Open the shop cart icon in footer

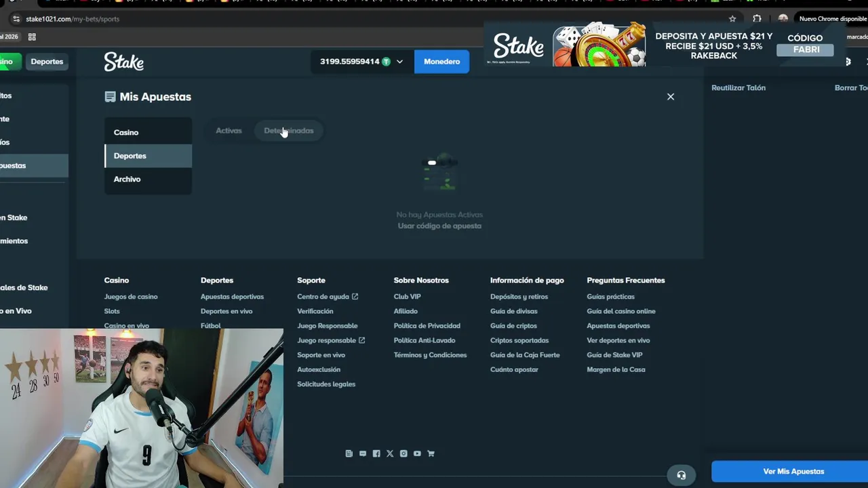click(x=431, y=453)
